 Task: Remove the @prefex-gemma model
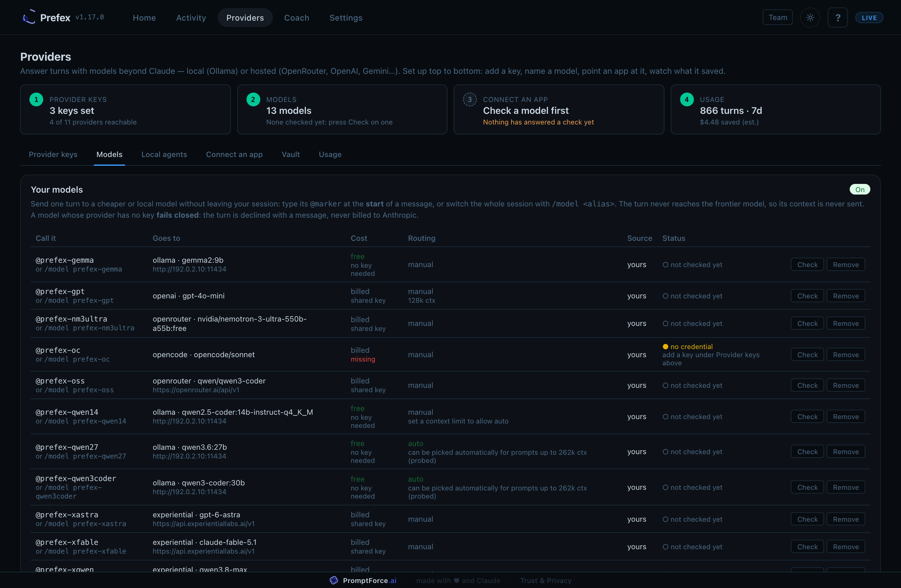click(x=846, y=265)
